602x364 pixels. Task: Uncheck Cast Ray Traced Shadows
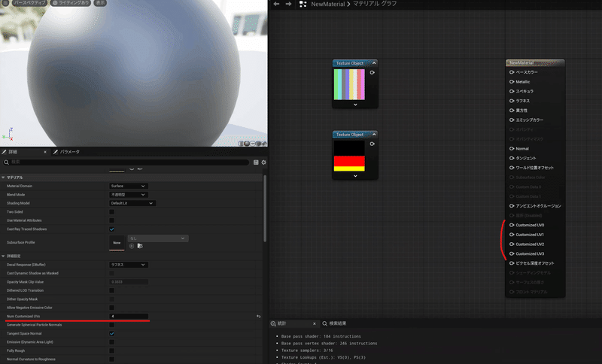[x=111, y=229]
